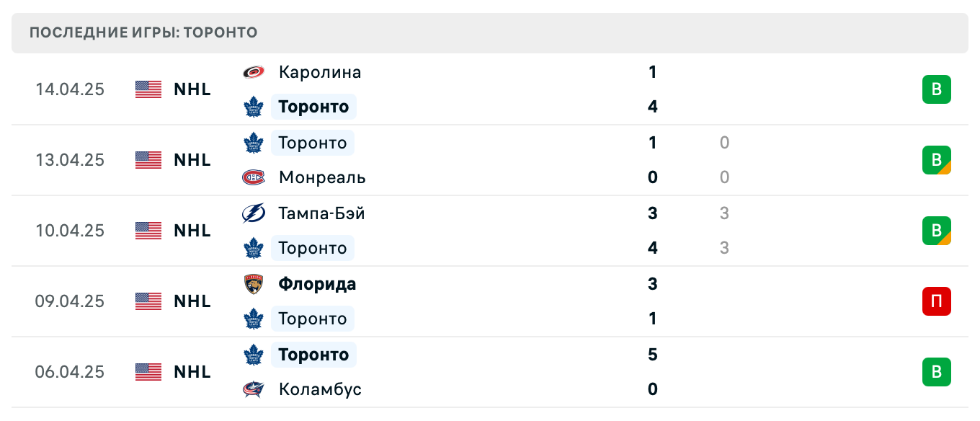
Task: Click the USA flag in the 09.04.25 row
Action: pos(148,301)
